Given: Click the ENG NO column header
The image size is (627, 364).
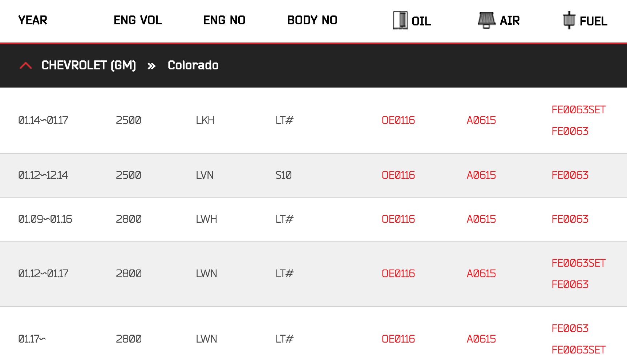Looking at the screenshot, I should pyautogui.click(x=224, y=20).
